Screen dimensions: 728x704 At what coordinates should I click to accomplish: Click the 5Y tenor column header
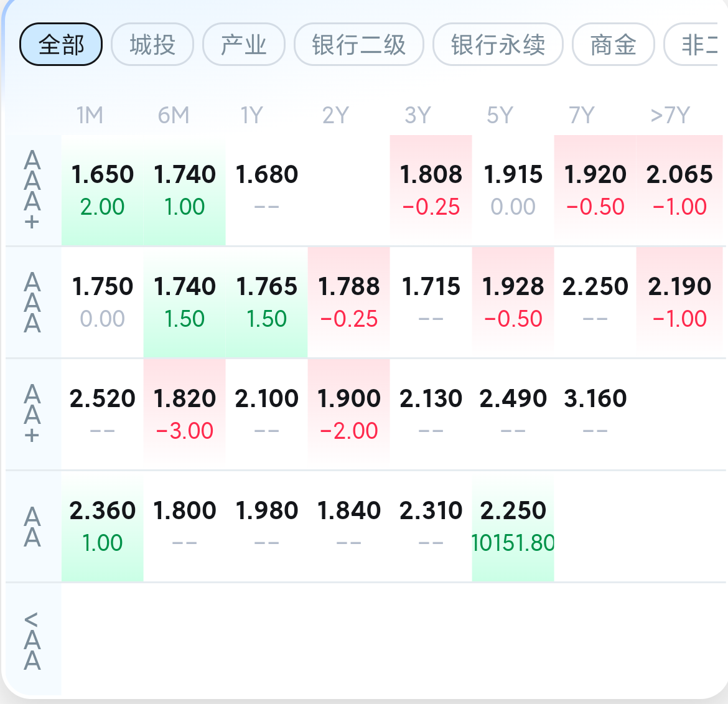tap(500, 115)
